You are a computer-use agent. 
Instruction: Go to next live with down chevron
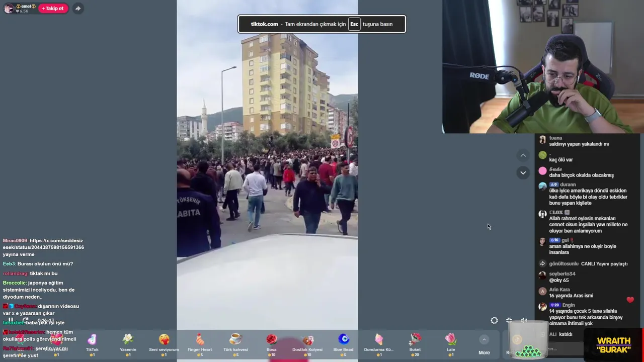pos(523,173)
